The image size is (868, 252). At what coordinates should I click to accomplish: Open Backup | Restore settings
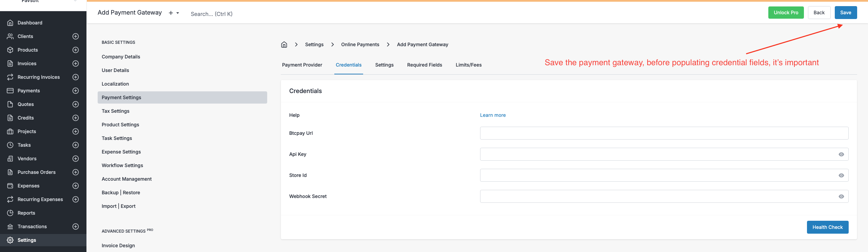coord(121,193)
